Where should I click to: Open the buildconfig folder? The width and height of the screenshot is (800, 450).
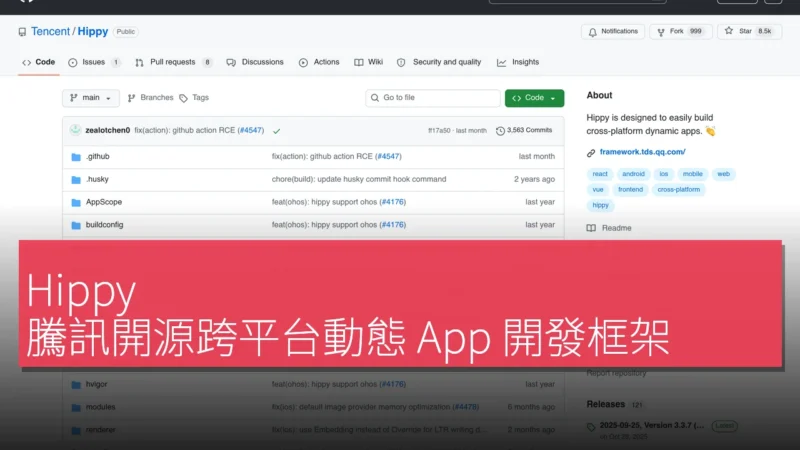click(x=104, y=225)
